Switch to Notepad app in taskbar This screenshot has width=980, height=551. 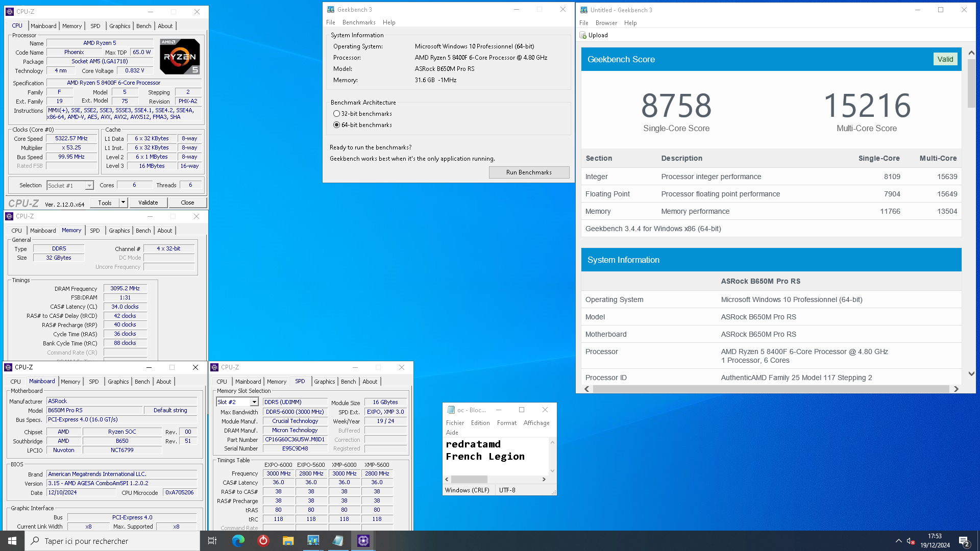pos(338,541)
